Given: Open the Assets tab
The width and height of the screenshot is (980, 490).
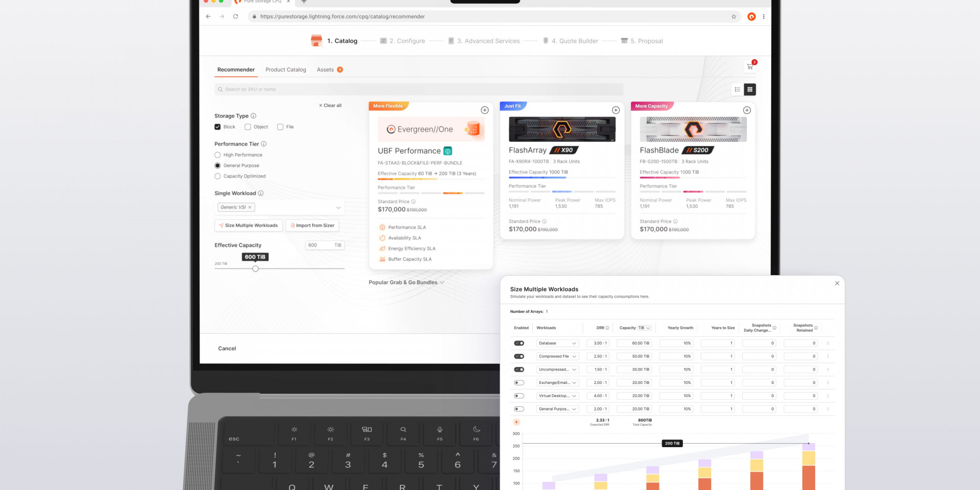Looking at the screenshot, I should click(x=325, y=70).
